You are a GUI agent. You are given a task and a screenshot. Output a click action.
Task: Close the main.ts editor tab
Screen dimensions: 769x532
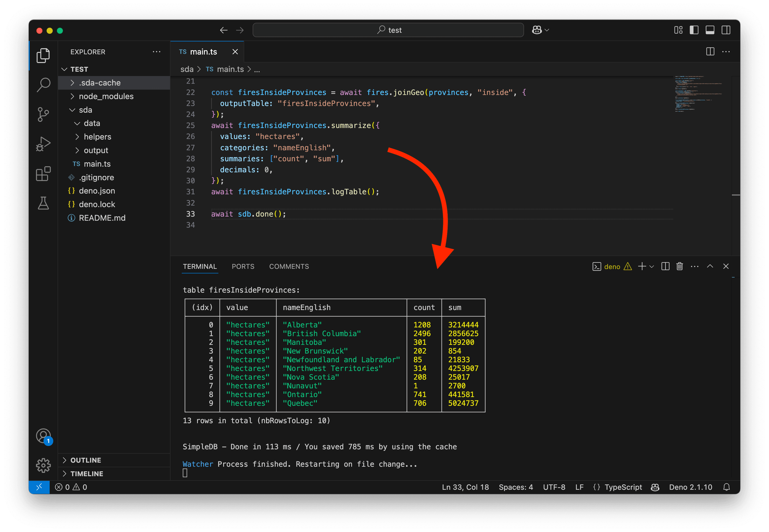(235, 52)
